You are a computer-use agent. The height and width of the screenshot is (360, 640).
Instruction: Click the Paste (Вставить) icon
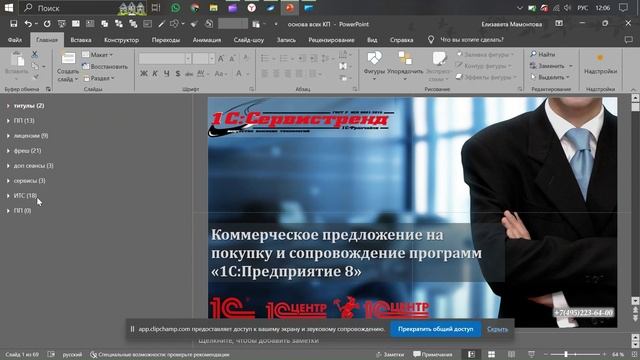(17, 60)
